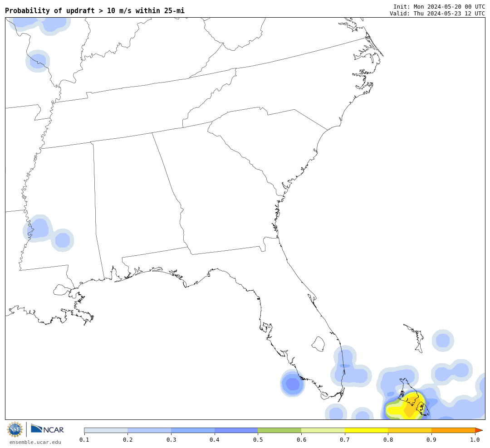Click the 0.8–0.9 gold colorbar segment
490x448 pixels.
click(x=410, y=430)
